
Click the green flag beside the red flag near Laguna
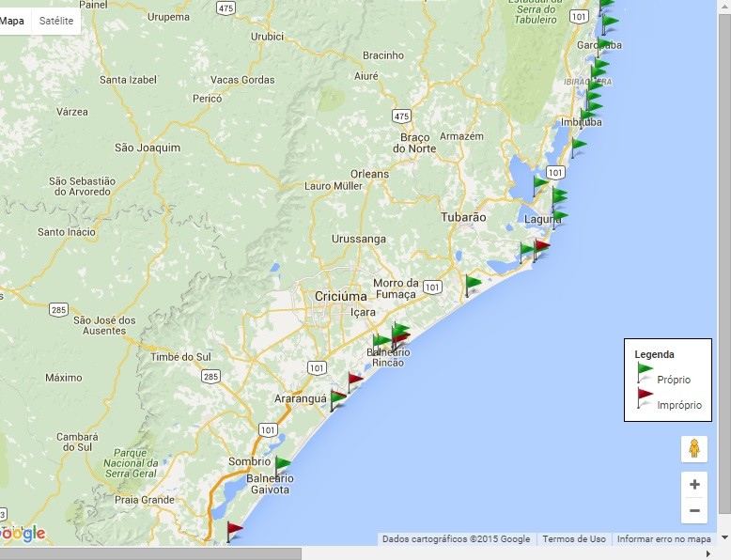pyautogui.click(x=526, y=253)
